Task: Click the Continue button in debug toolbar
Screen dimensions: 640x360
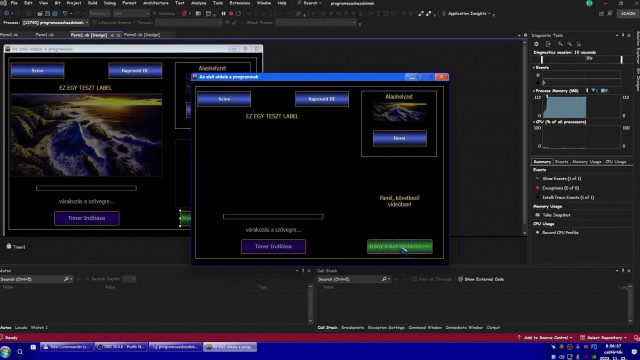Action: pos(164,13)
